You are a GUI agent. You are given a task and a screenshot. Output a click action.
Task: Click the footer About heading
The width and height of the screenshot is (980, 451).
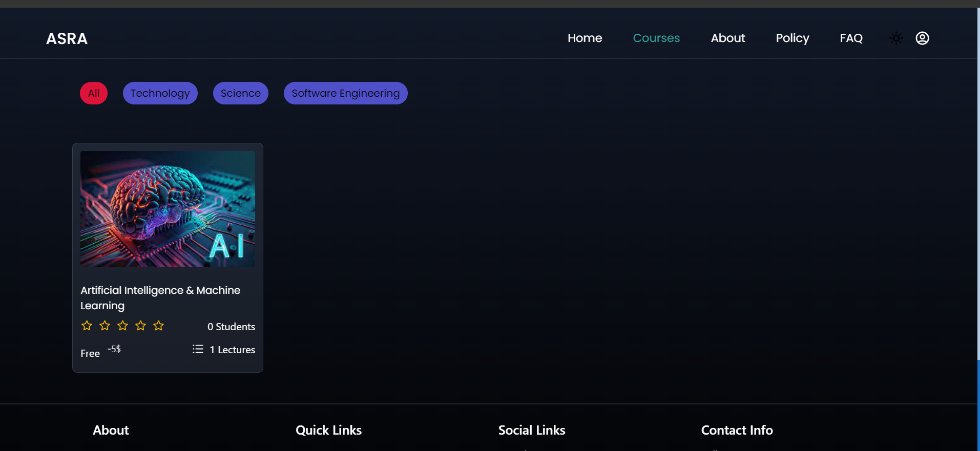pyautogui.click(x=111, y=430)
